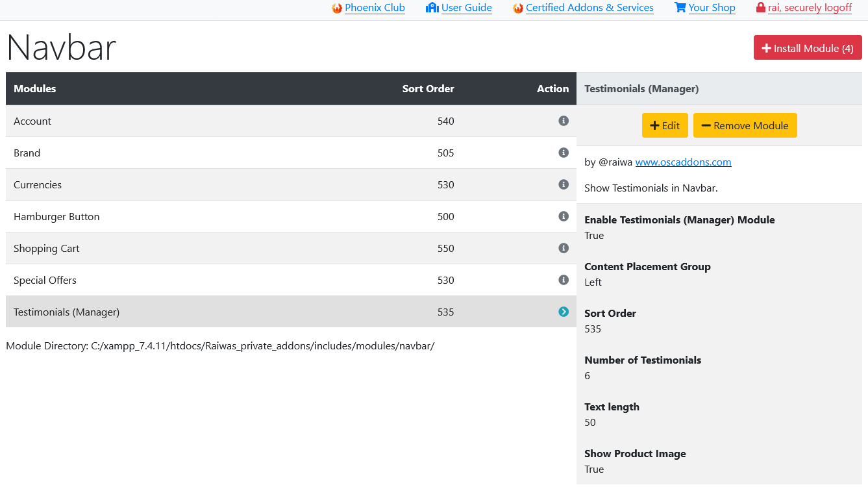Click the 'Left' placement value
Image resolution: width=868 pixels, height=487 pixels.
click(x=593, y=282)
